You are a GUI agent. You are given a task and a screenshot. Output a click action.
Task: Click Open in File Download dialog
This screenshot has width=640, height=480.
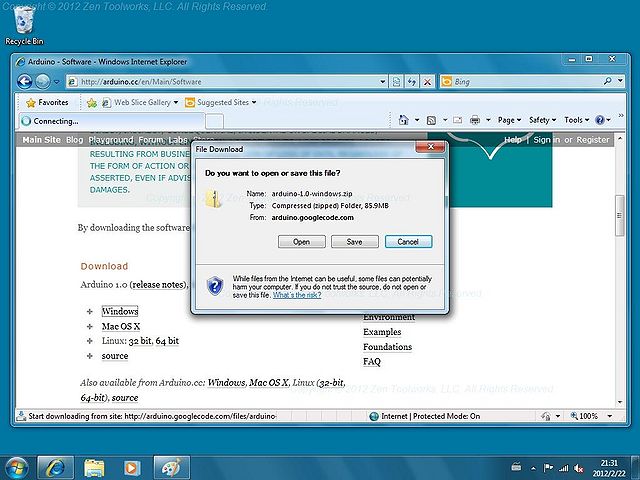tap(302, 242)
